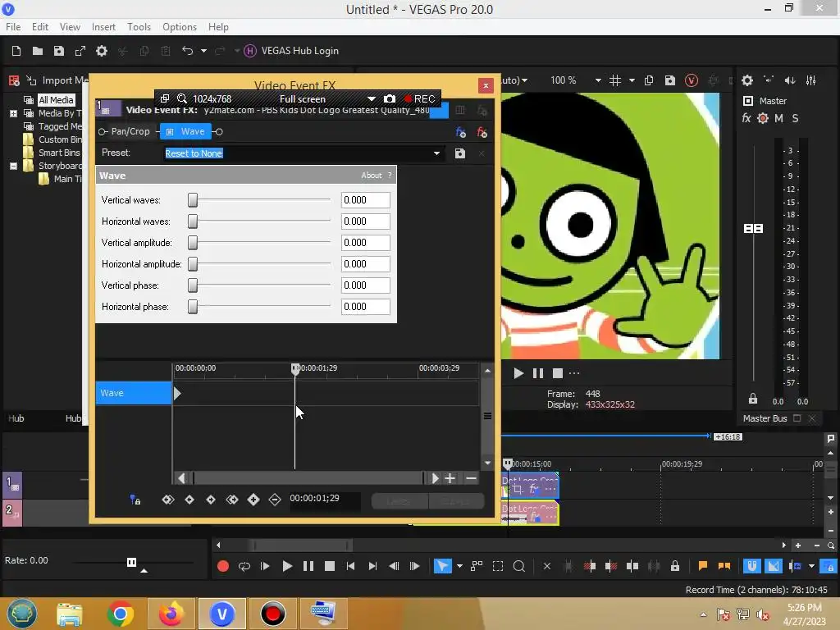Click the Vertical phase slider handle
This screenshot has width=840, height=630.
pyautogui.click(x=193, y=285)
